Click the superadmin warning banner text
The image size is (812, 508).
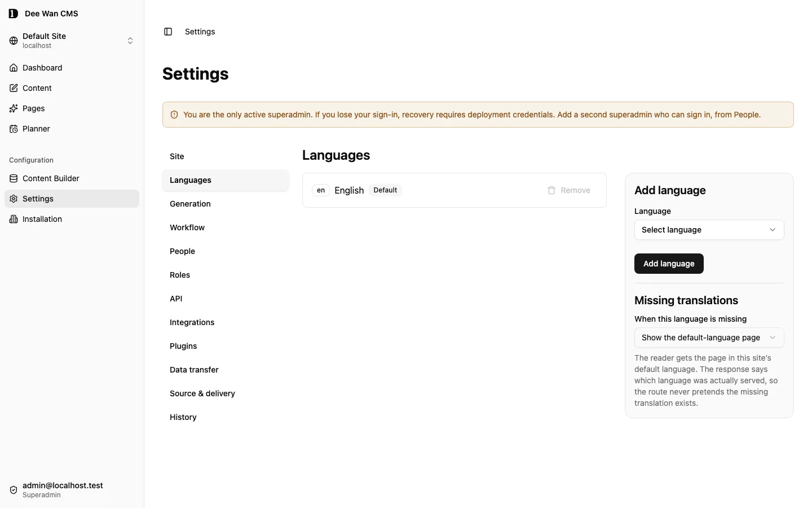tap(472, 115)
